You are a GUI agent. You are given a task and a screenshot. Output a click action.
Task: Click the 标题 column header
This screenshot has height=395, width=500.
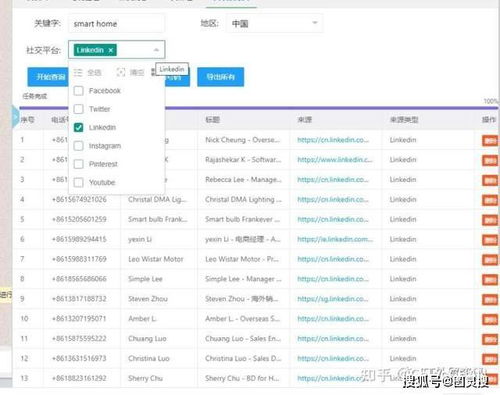213,120
